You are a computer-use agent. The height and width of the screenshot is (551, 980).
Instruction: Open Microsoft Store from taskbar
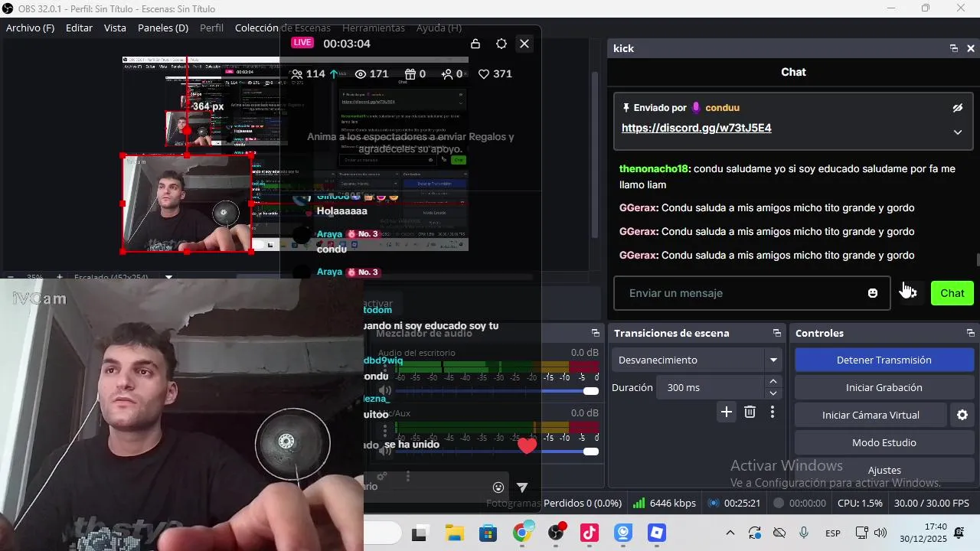point(488,533)
